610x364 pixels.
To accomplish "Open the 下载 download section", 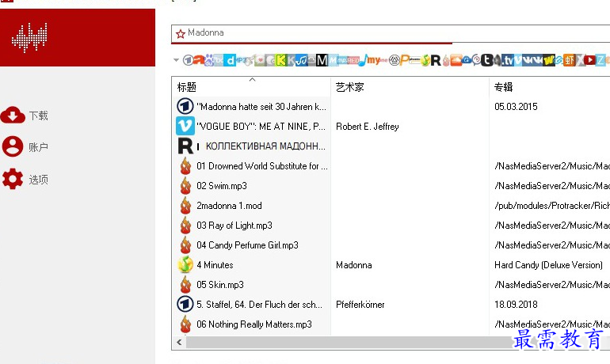I will pyautogui.click(x=24, y=116).
